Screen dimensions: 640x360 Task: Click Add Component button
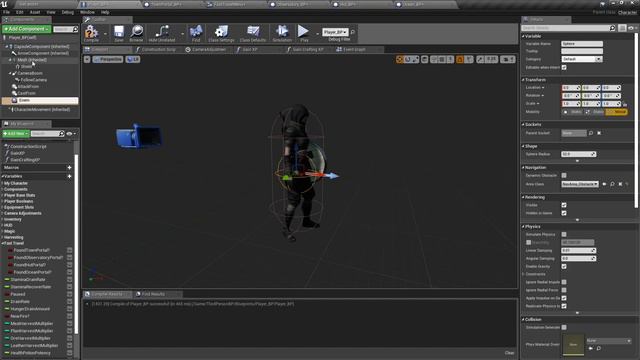tap(27, 29)
